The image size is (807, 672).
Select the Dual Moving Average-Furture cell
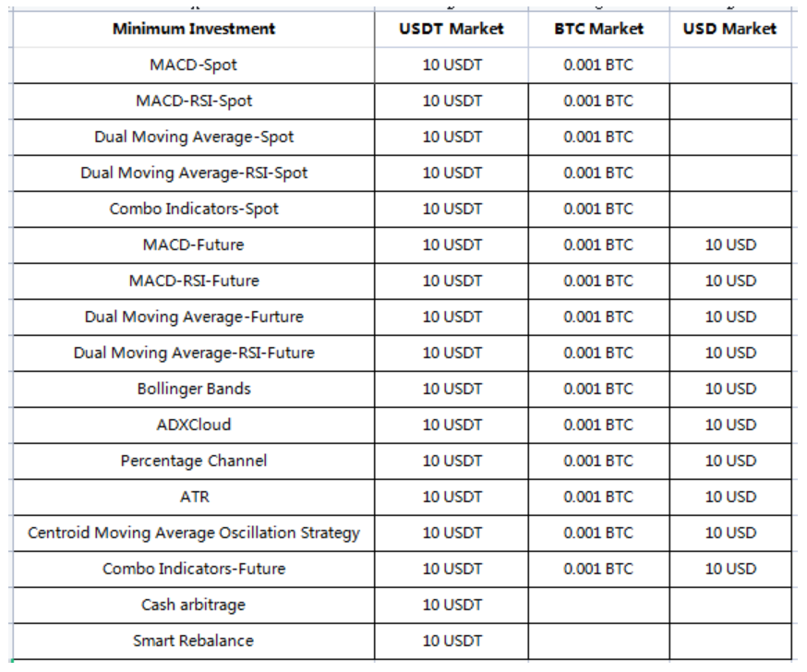pos(194,318)
